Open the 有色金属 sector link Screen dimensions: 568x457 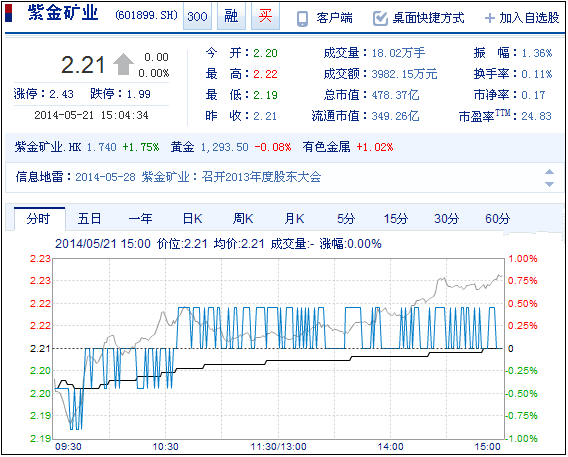(x=327, y=147)
